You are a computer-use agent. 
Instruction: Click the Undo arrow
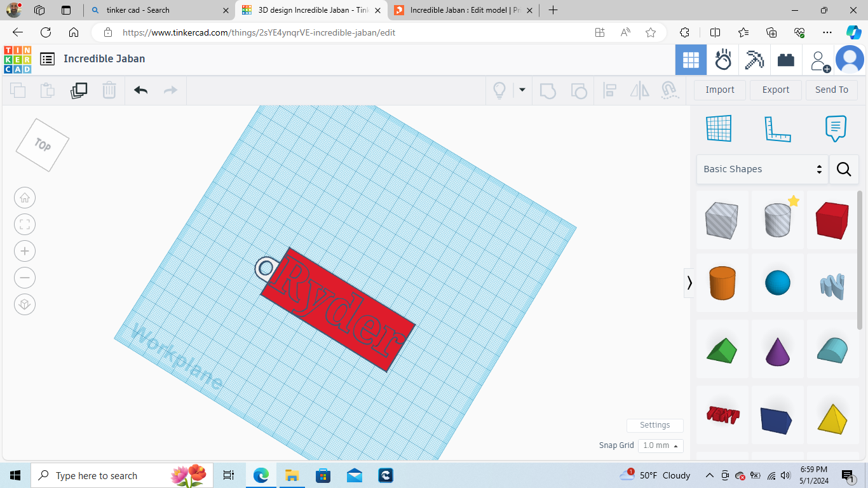tap(141, 90)
